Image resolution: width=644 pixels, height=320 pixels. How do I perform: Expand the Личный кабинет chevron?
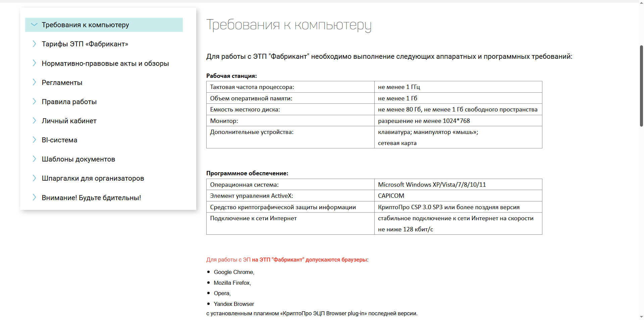tap(34, 121)
